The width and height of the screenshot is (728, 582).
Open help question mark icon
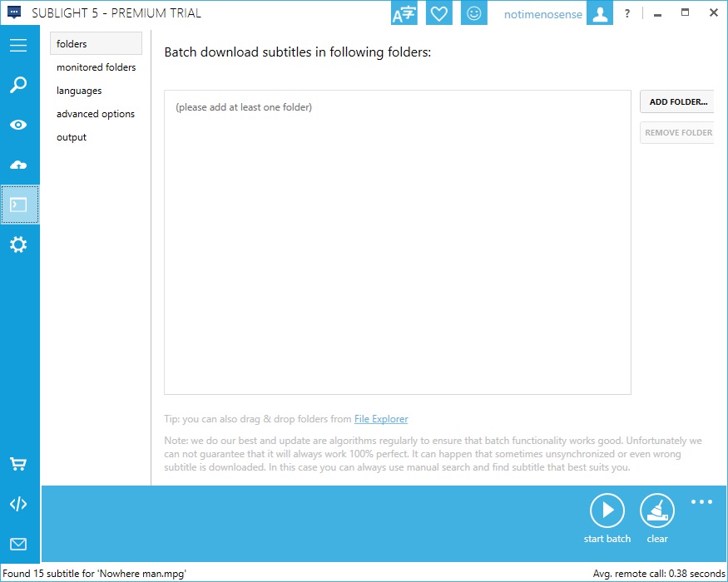pos(627,13)
